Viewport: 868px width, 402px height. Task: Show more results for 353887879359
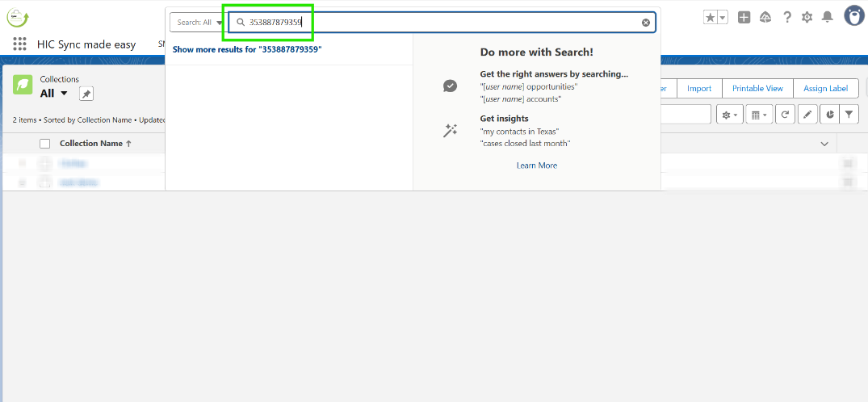coord(247,49)
